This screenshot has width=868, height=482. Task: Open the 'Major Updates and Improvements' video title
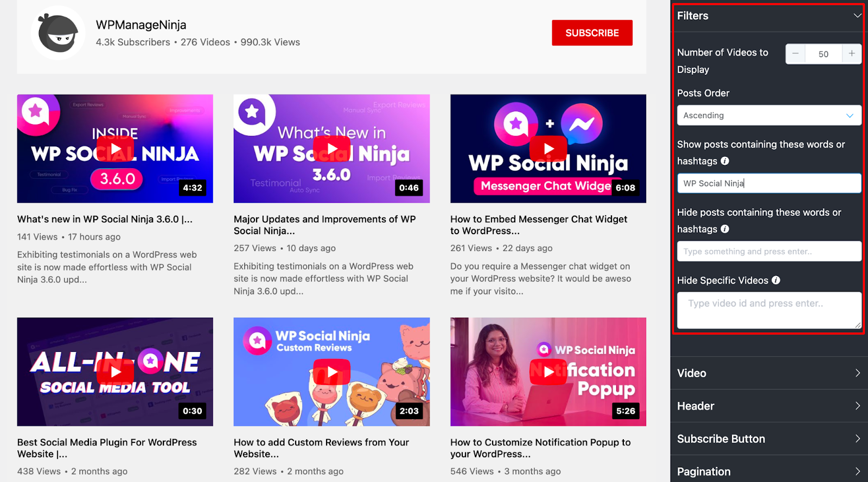pos(325,225)
